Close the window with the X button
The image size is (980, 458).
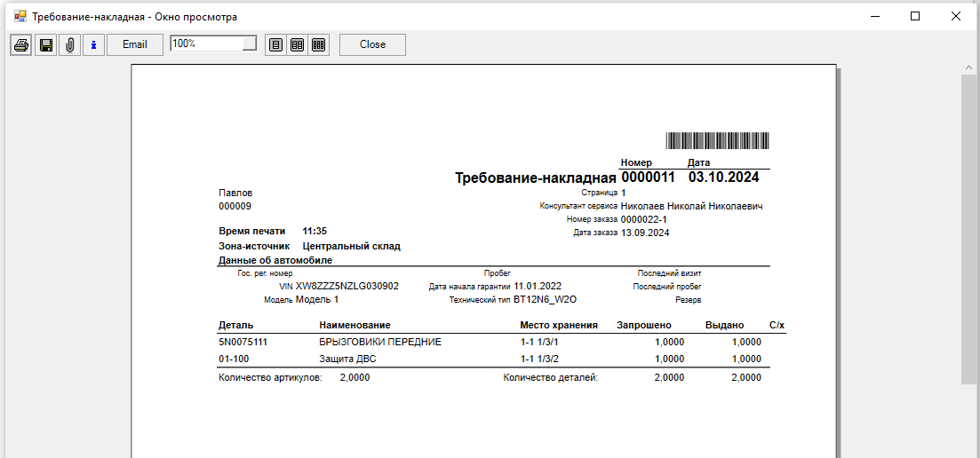click(x=956, y=16)
